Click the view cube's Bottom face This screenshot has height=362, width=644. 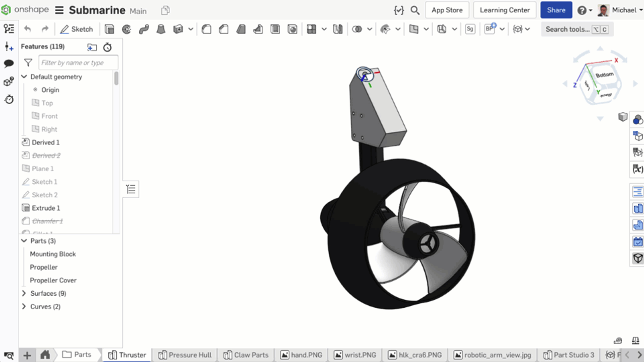[x=604, y=75]
